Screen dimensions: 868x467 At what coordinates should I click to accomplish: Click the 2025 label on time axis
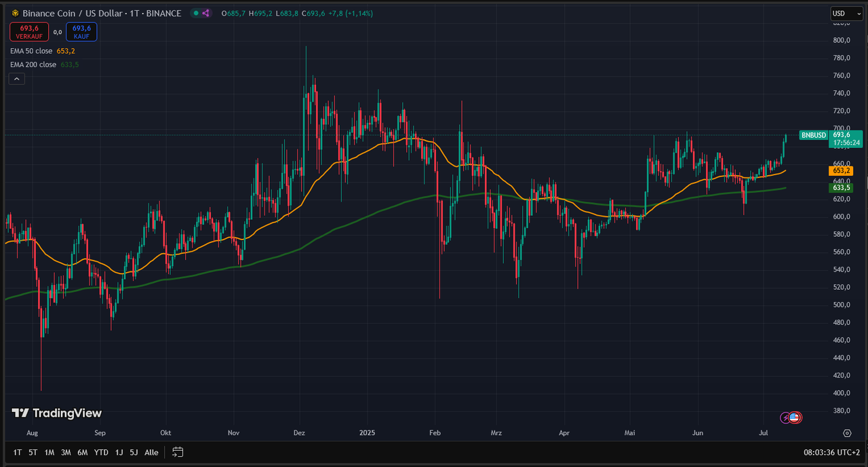tap(367, 432)
